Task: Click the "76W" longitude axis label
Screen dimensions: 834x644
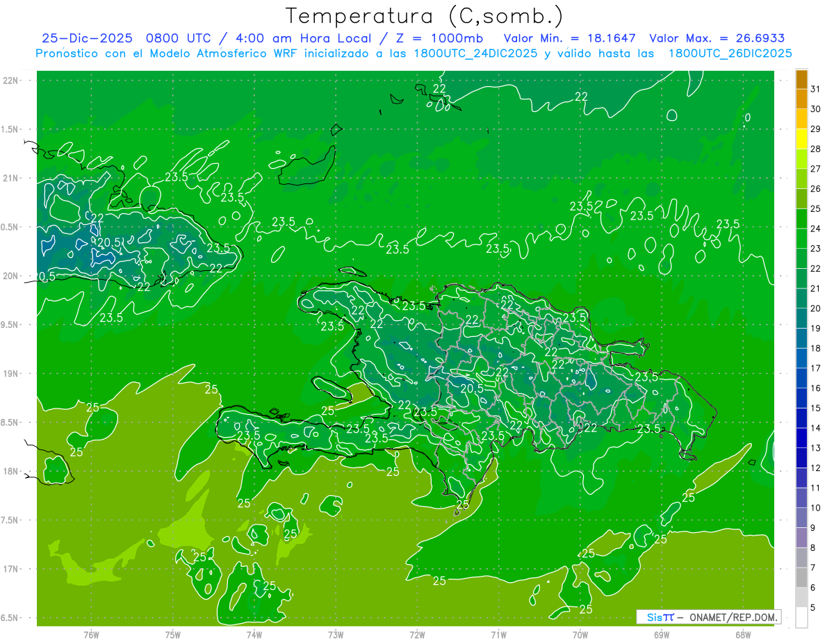Action: click(91, 634)
